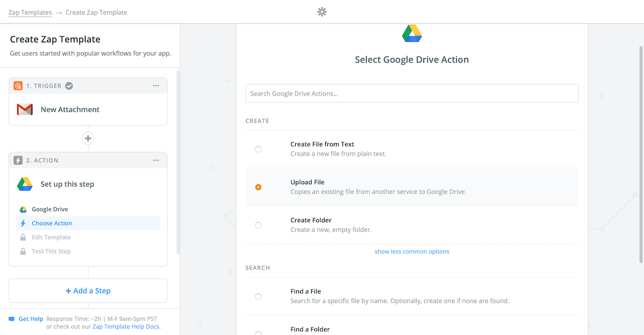This screenshot has height=335, width=644.
Task: Open the Choose Action sub-step
Action: coord(88,223)
